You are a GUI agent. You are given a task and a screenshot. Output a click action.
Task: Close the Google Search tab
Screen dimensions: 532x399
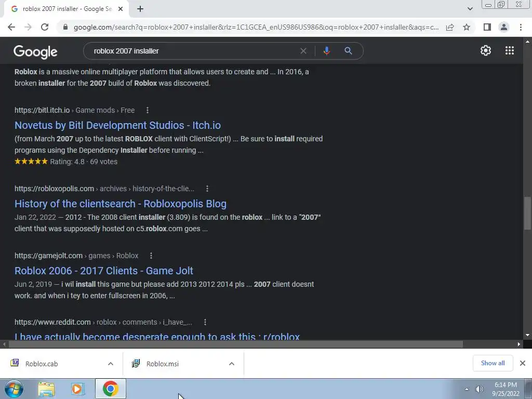point(121,9)
